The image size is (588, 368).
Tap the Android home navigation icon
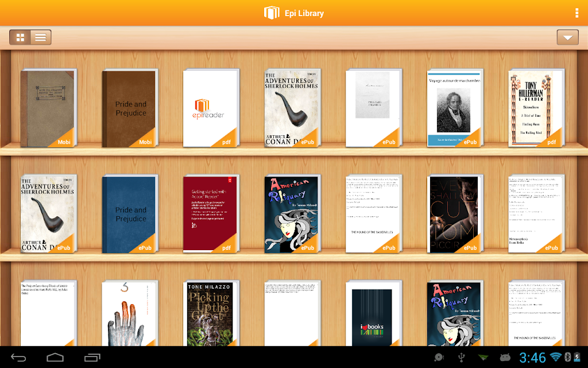click(55, 357)
